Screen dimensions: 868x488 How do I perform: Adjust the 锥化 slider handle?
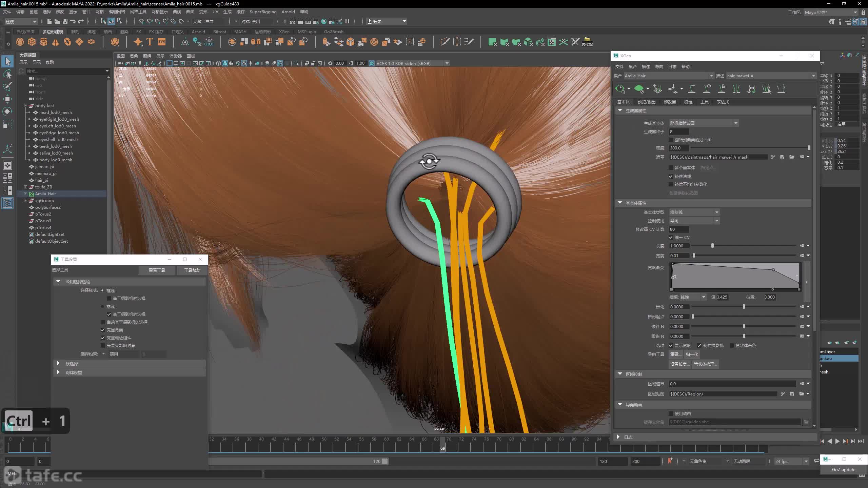[744, 306]
